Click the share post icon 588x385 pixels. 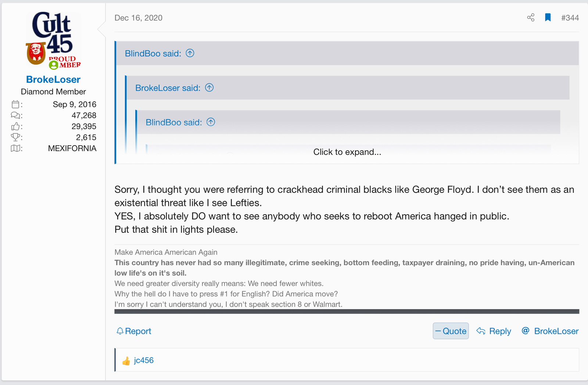coord(531,18)
